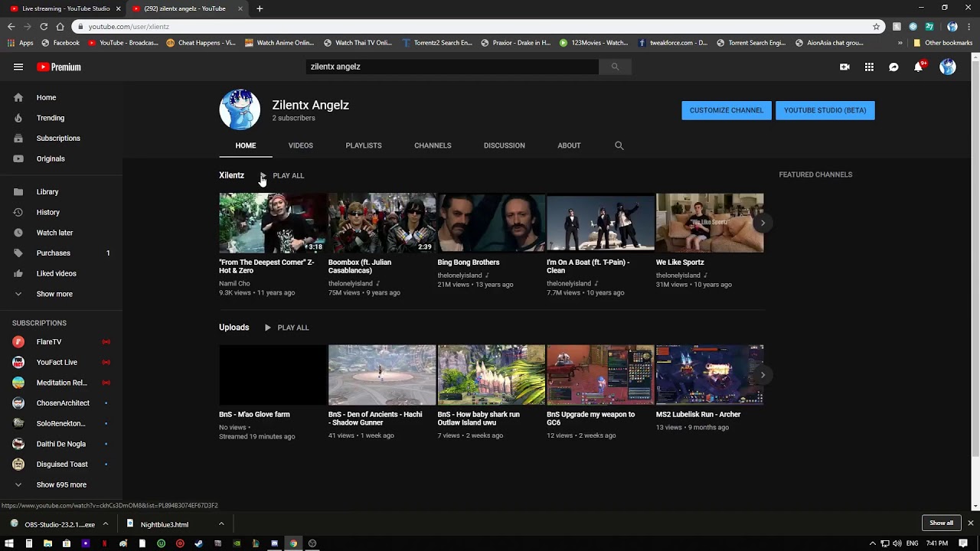The image size is (980, 551).
Task: Open the MS2 Lubelisk Run - Archer thumbnail
Action: point(710,374)
